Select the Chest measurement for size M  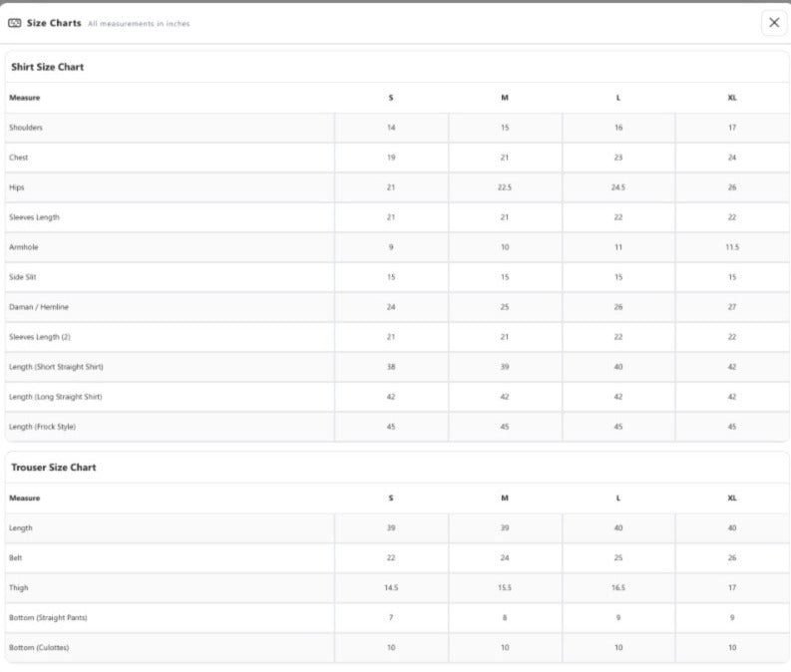pyautogui.click(x=505, y=158)
